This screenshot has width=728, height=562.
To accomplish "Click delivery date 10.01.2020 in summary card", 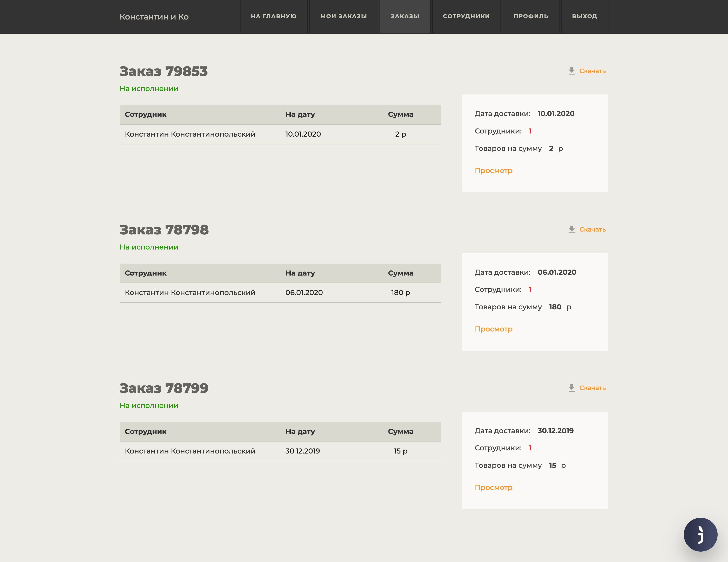I will [x=556, y=113].
